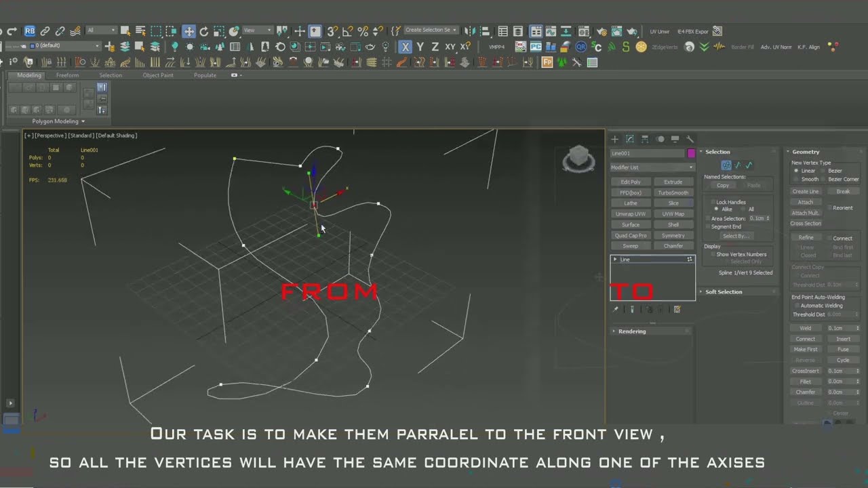The image size is (868, 488).
Task: Expand the Soft Selection rollout
Action: 724,292
